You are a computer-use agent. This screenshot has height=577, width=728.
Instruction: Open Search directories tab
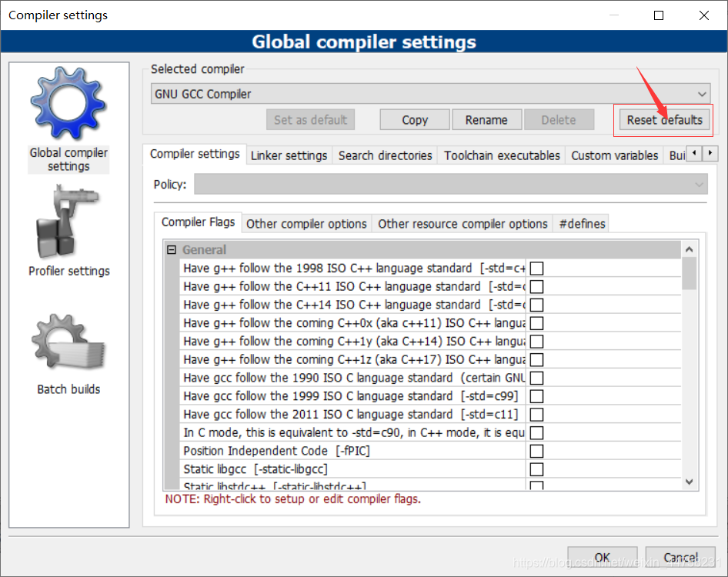pyautogui.click(x=385, y=155)
